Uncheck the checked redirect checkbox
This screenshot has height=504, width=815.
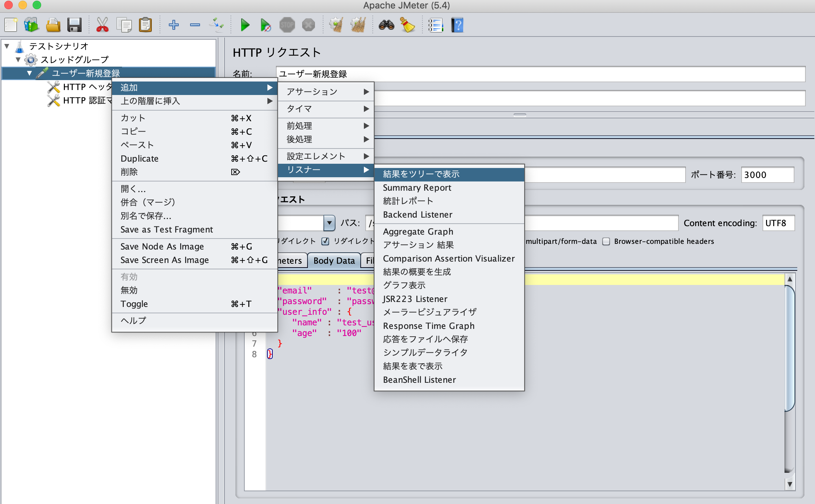(x=325, y=242)
